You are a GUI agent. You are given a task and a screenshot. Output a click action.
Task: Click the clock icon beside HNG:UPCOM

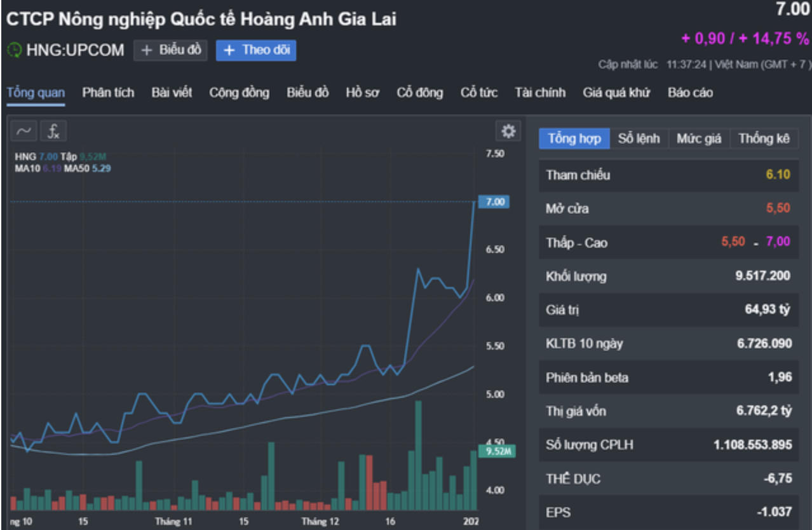14,51
